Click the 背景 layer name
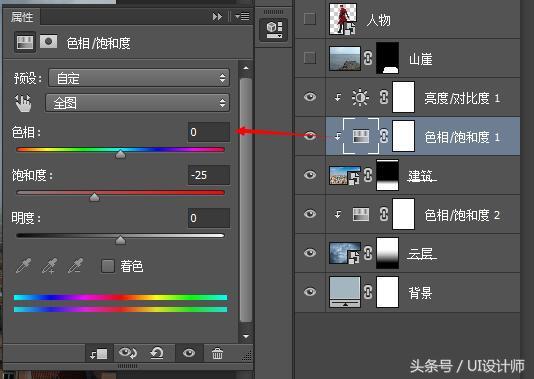 coord(420,293)
